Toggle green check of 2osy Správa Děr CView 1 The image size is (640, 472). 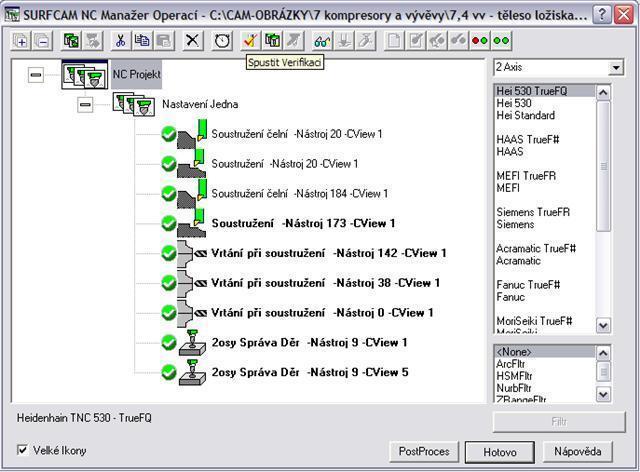click(169, 343)
